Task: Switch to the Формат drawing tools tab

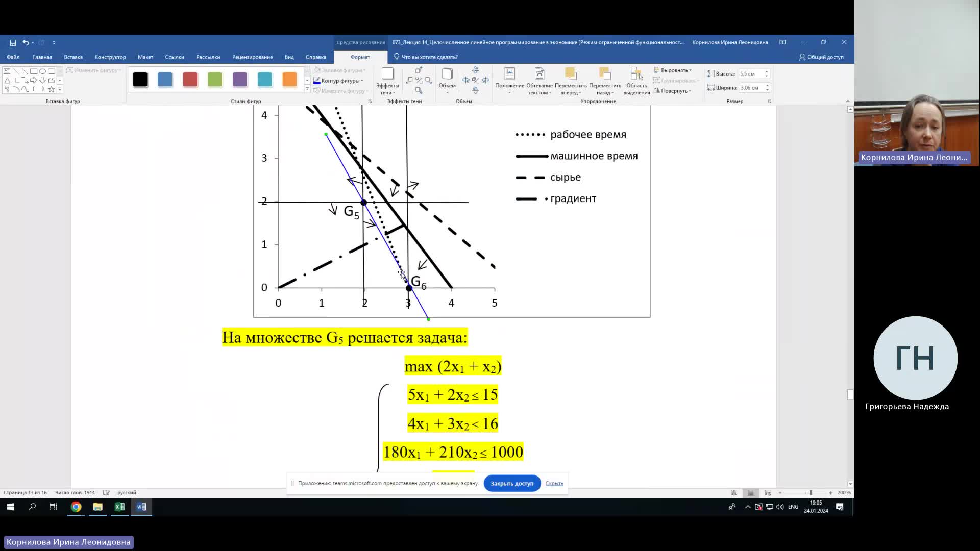Action: coord(360,57)
